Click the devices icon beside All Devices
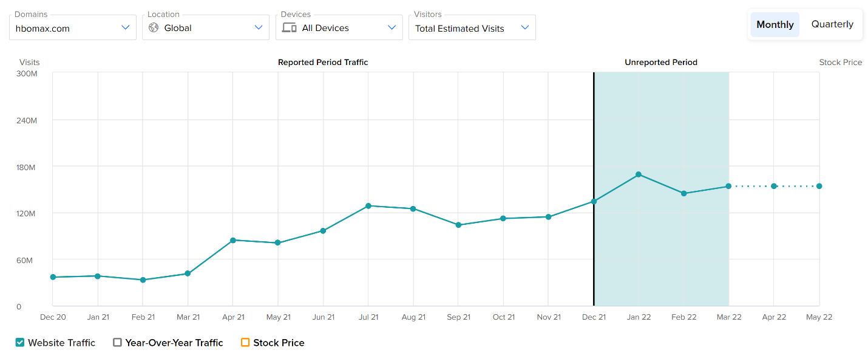Screen dimensions: 868x364 coord(289,28)
